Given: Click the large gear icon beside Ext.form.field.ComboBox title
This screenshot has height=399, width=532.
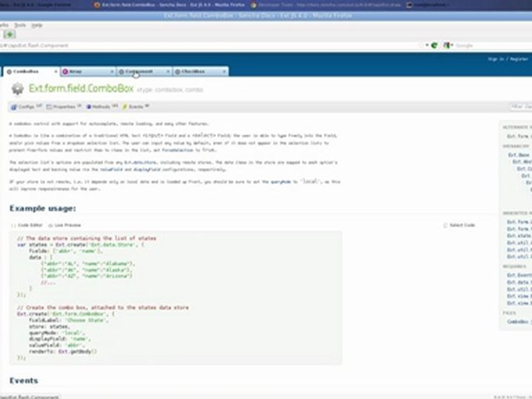Looking at the screenshot, I should point(17,89).
